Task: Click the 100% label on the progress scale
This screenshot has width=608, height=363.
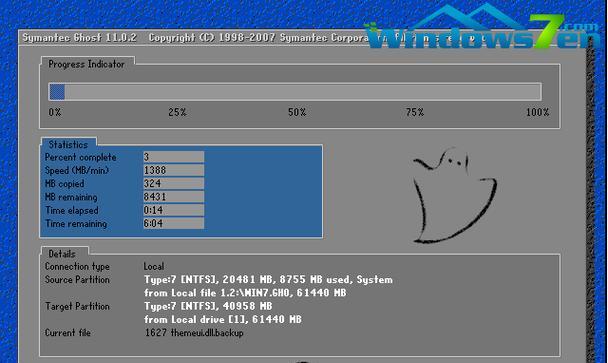Action: click(x=537, y=112)
